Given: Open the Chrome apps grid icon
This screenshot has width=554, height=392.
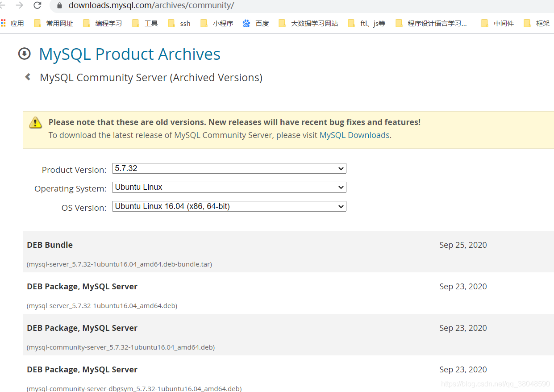Looking at the screenshot, I should point(3,23).
